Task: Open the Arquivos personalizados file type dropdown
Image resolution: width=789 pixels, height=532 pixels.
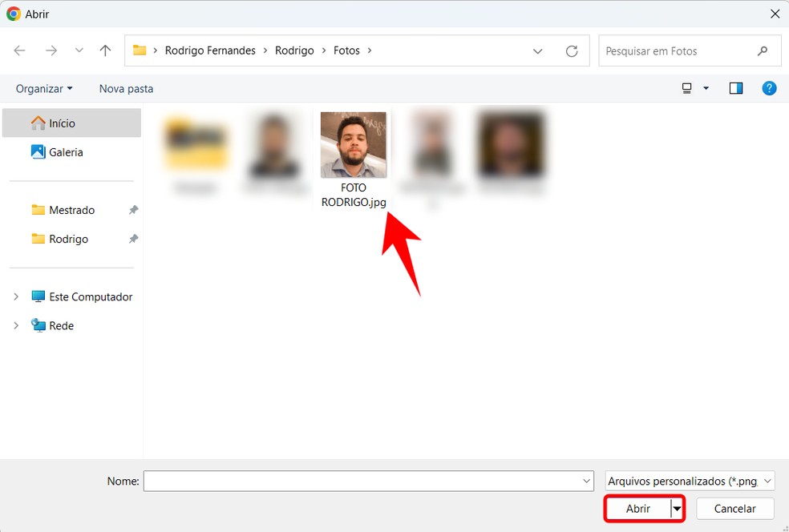Action: coord(690,481)
